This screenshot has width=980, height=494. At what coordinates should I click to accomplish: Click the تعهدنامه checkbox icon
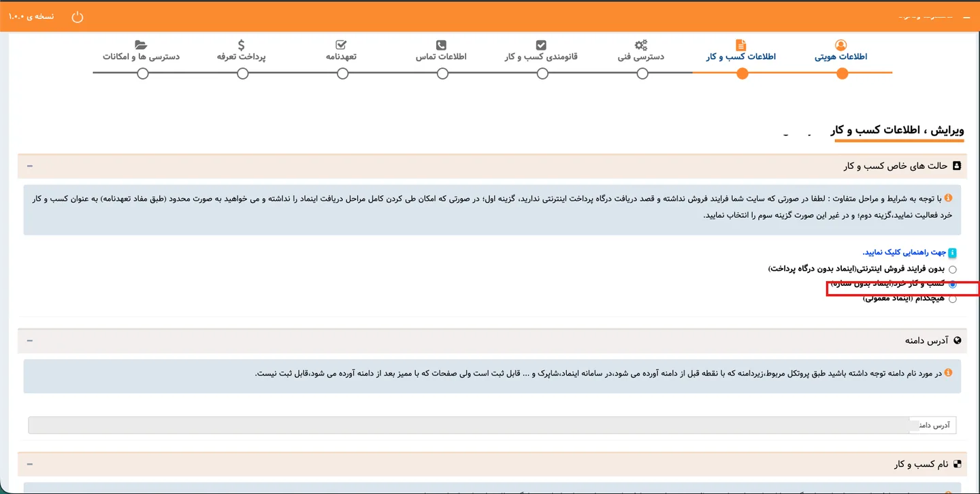coord(342,46)
